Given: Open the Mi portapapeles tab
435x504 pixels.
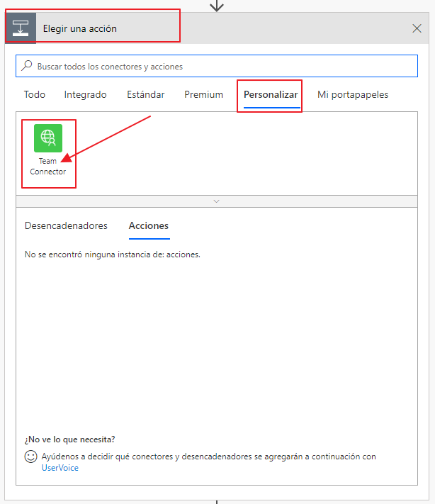Looking at the screenshot, I should (352, 94).
